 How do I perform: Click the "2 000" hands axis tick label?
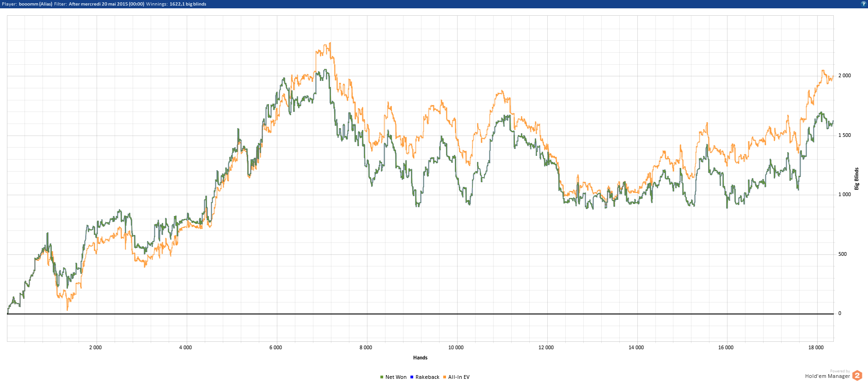click(x=95, y=347)
